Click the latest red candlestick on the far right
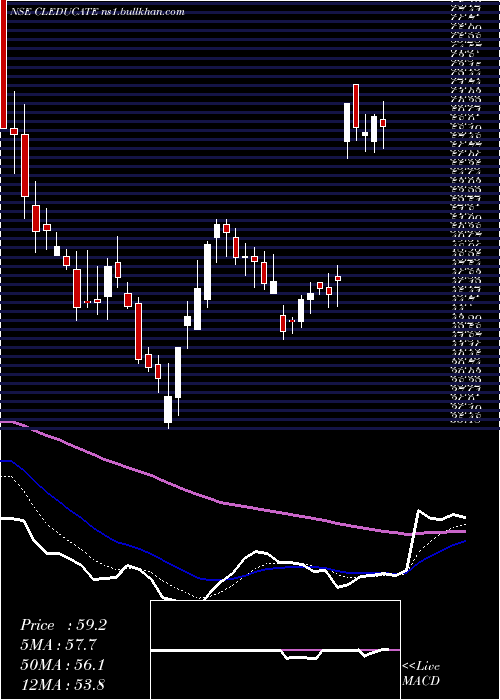 click(383, 123)
